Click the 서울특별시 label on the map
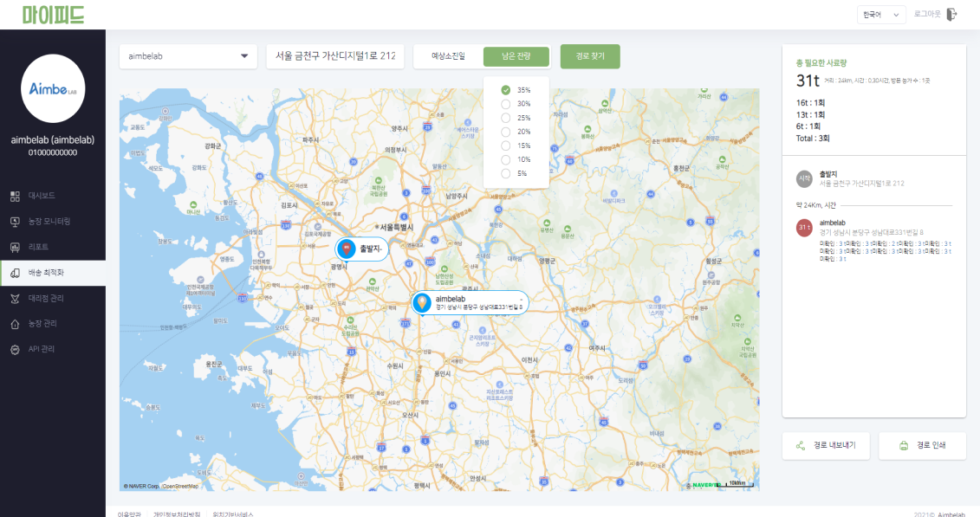This screenshot has width=980, height=517. tap(396, 227)
